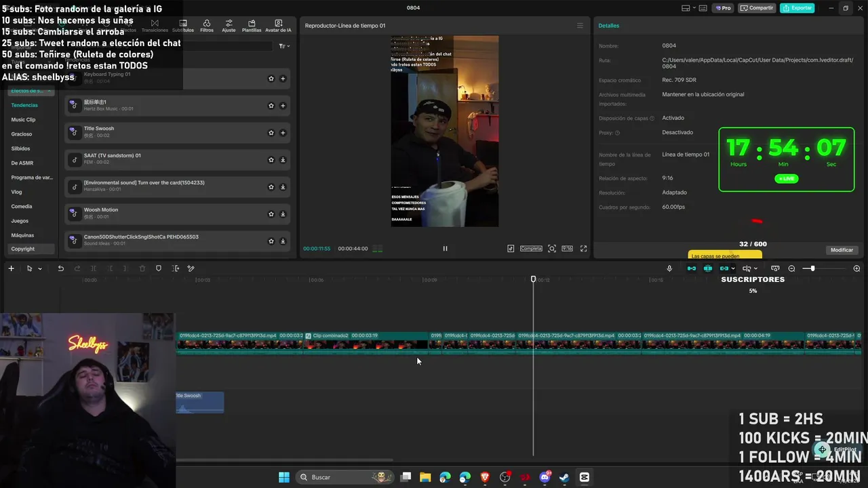The image size is (868, 488).
Task: Add Title Swoosh to the timeline
Action: 283,133
